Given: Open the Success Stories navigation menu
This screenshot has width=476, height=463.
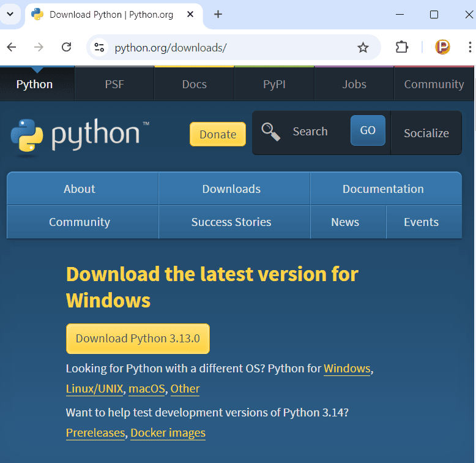Looking at the screenshot, I should (234, 222).
